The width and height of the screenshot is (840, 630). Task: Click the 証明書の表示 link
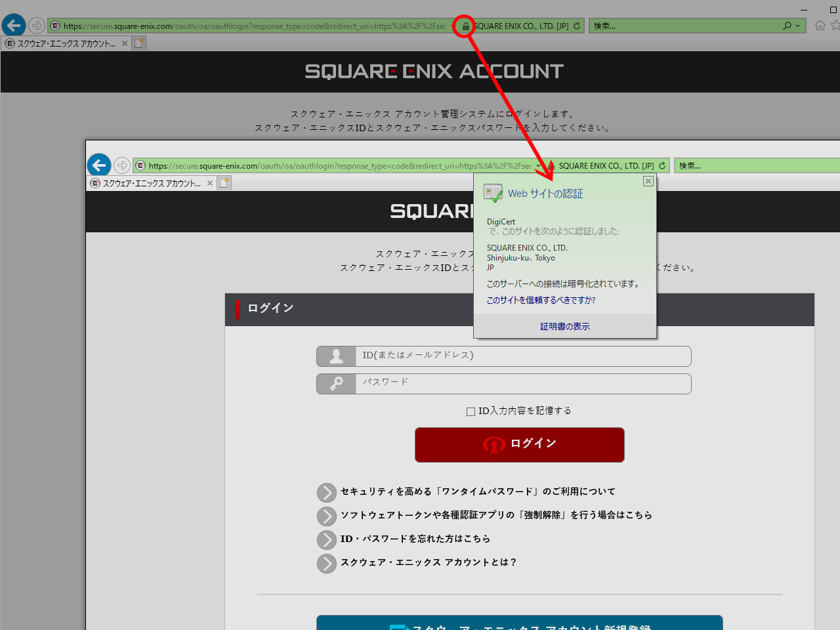coord(565,326)
